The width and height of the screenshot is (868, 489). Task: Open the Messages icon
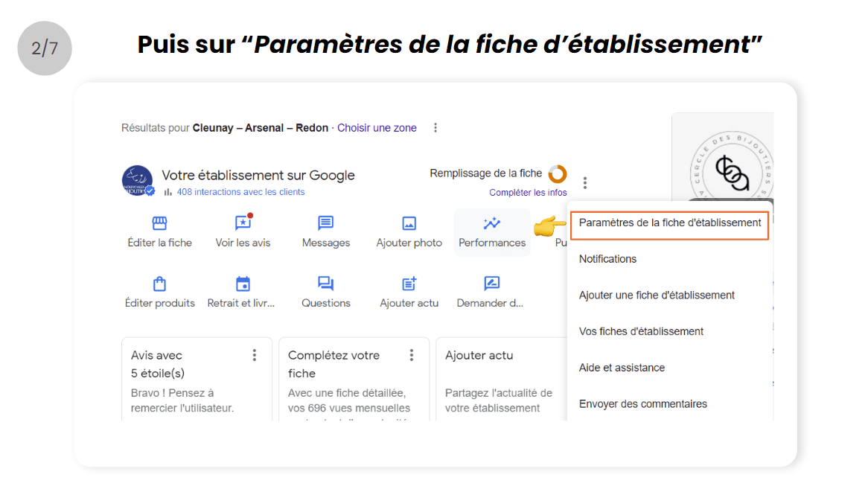coord(325,223)
